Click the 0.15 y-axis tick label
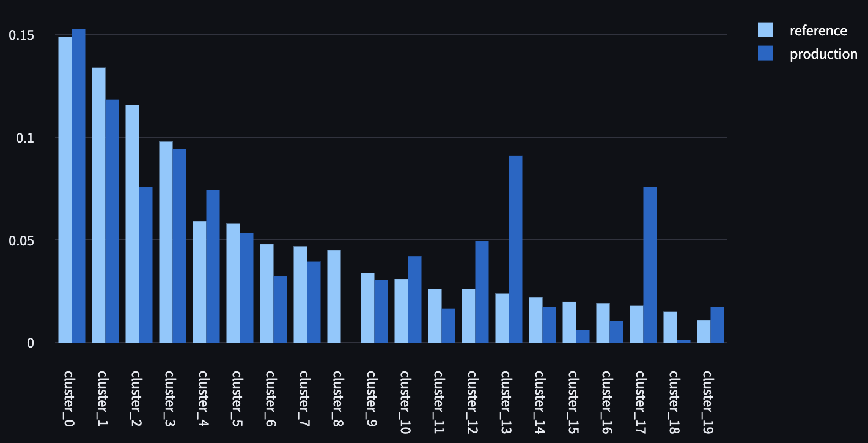868x443 pixels. (21, 35)
